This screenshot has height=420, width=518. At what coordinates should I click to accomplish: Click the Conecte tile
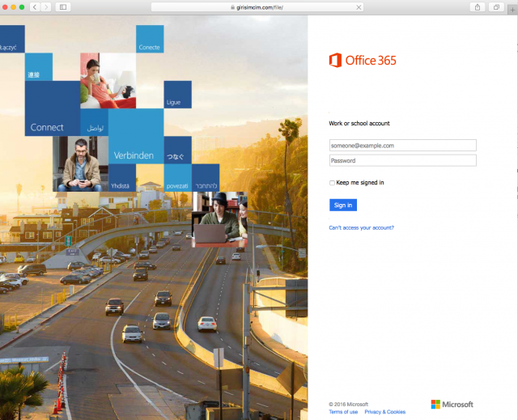[x=150, y=39]
